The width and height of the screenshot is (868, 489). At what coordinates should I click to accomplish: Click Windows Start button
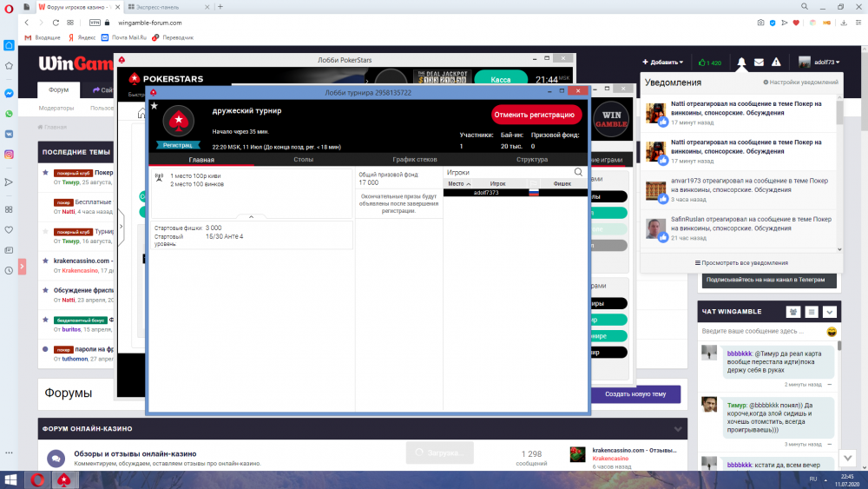click(x=10, y=480)
